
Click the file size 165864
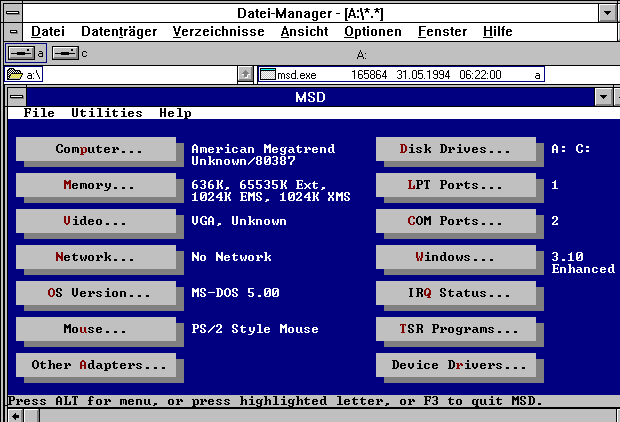[x=369, y=75]
